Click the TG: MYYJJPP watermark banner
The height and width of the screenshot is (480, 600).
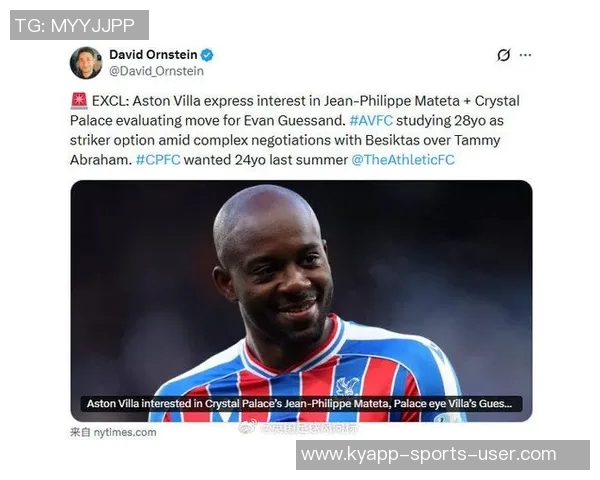point(79,25)
